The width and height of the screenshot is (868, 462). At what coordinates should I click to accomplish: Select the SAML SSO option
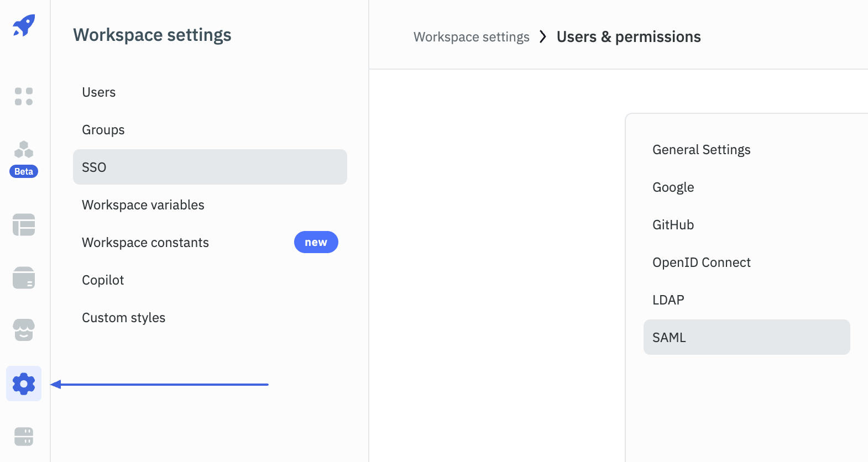746,337
